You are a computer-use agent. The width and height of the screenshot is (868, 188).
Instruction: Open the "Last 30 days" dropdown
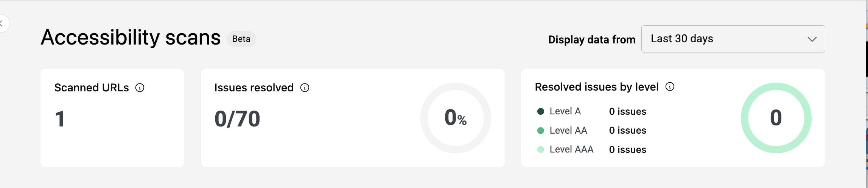[733, 39]
